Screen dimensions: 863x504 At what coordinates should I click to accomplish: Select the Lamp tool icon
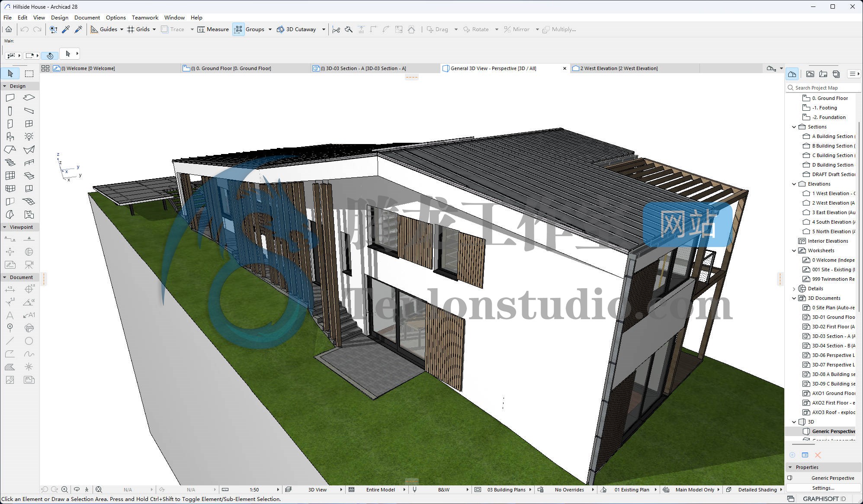pos(29,137)
